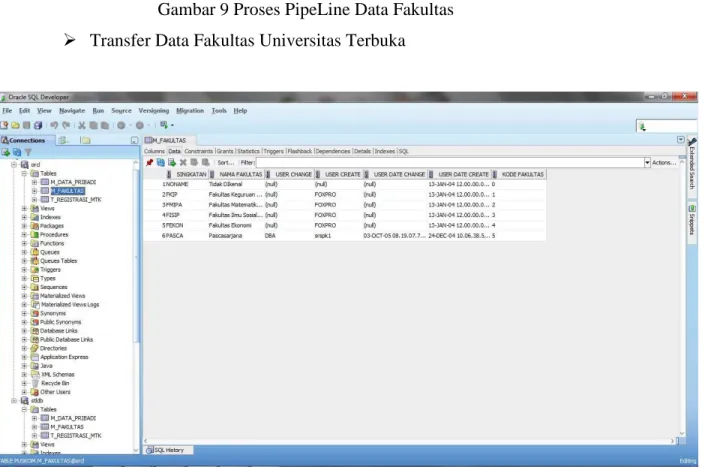Click the Files panel tab icon
Screen dimensions: 705x467
(x=85, y=141)
